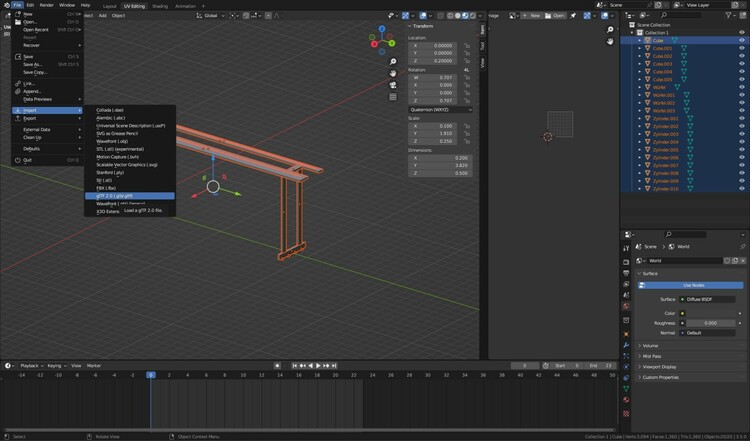This screenshot has height=441, width=750.
Task: Hide Cube.001 with its eye icon
Action: [x=741, y=48]
